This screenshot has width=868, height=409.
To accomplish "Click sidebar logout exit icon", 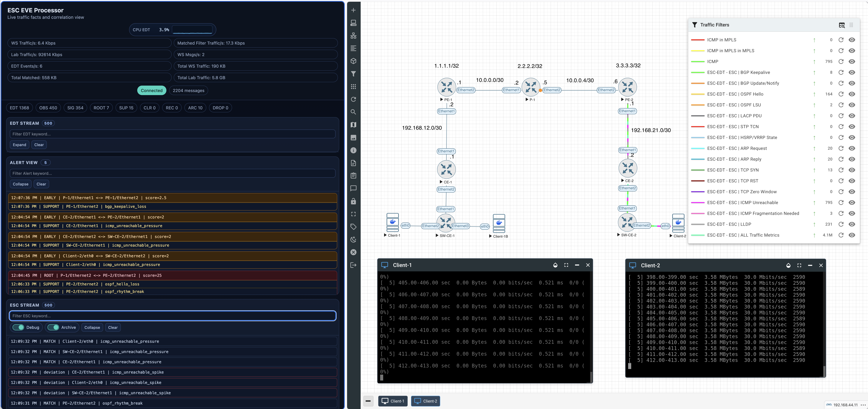I will [353, 265].
